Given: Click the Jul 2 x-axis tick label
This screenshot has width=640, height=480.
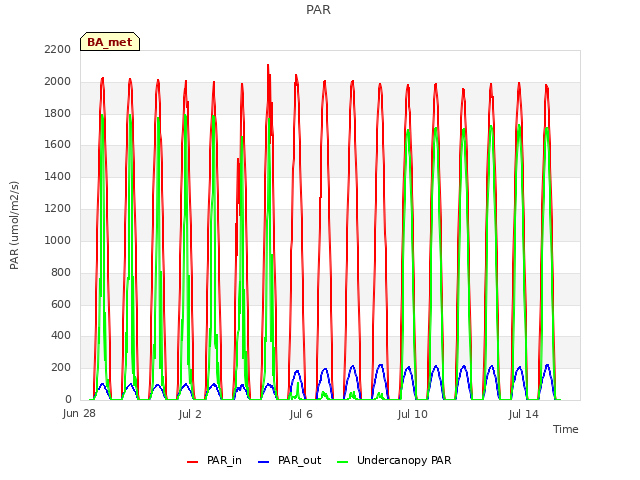Looking at the screenshot, I should click(x=190, y=414).
